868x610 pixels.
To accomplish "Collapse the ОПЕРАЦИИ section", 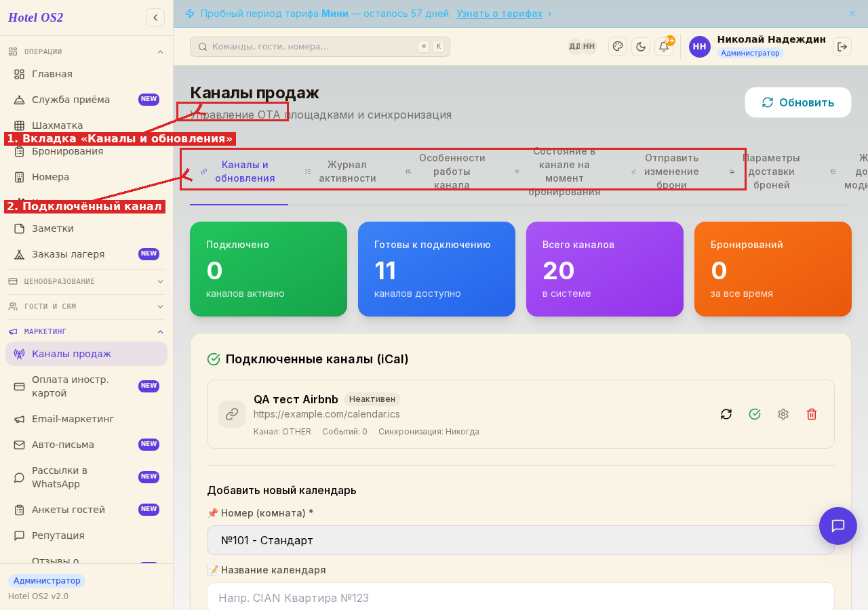I will pos(86,52).
